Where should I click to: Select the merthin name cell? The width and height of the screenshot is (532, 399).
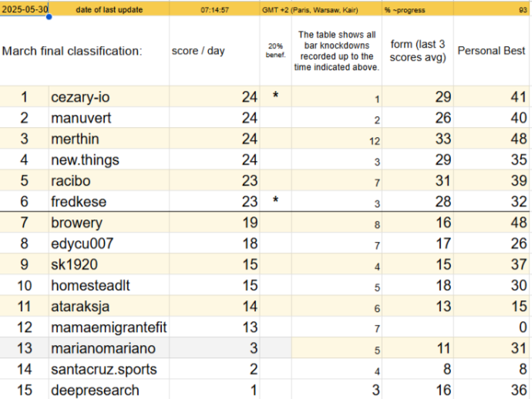109,139
